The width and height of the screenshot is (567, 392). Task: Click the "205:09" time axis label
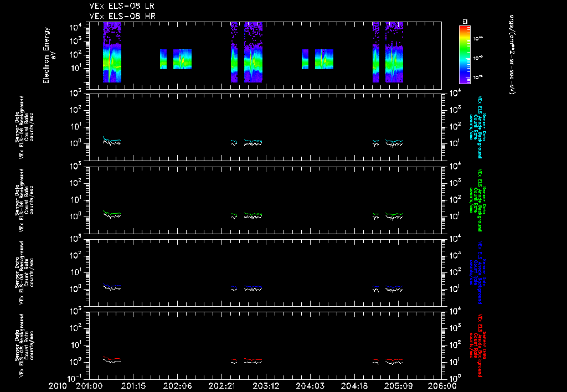coord(398,386)
